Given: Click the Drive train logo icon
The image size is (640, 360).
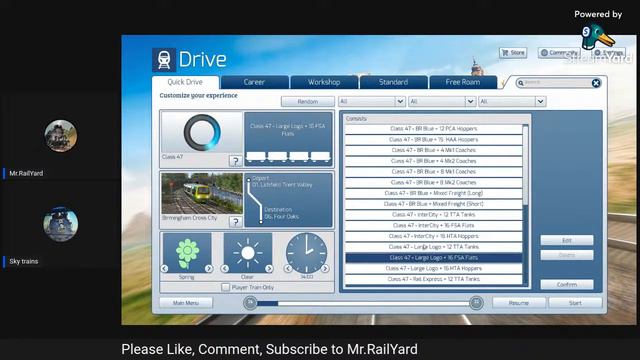Looking at the screenshot, I should click(164, 60).
